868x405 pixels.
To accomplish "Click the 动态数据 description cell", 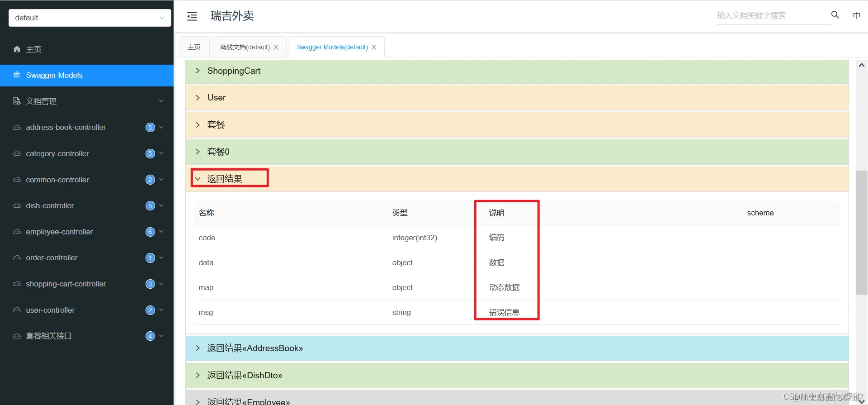I will pos(504,287).
